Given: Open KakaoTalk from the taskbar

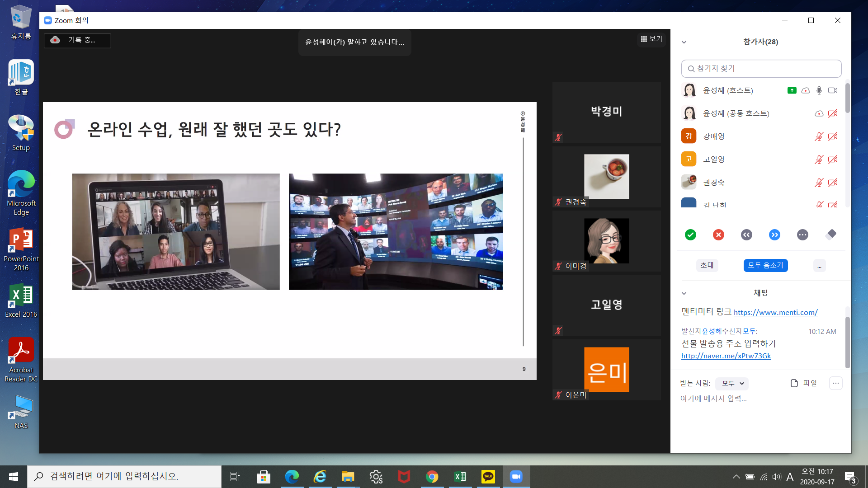Looking at the screenshot, I should (x=488, y=477).
